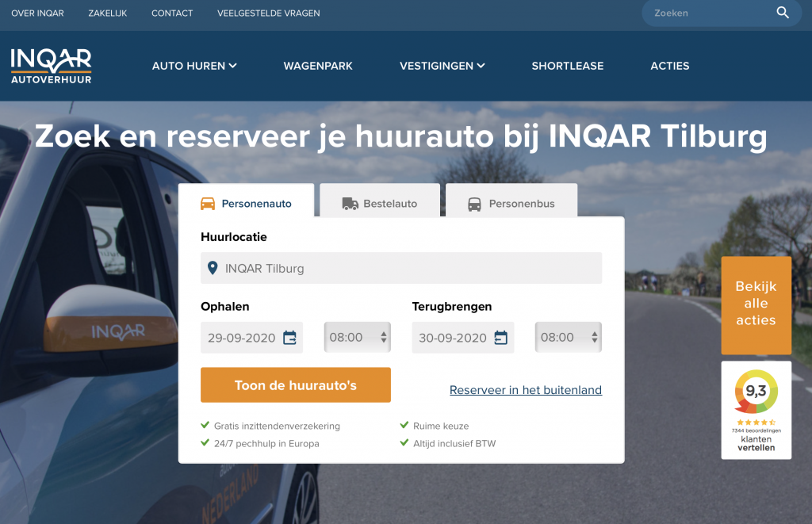Screen dimensions: 812x524
Task: Focus the Zoeken search field
Action: 722,13
